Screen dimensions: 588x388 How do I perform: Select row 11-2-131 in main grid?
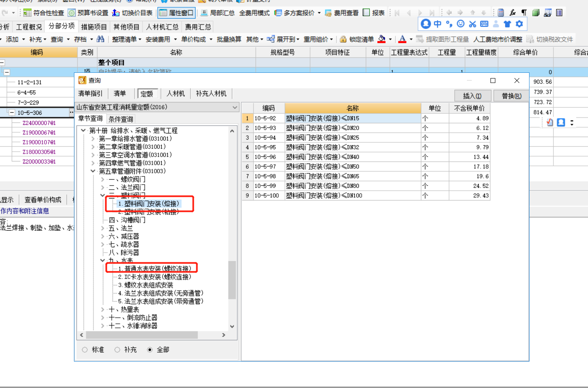[x=29, y=82]
